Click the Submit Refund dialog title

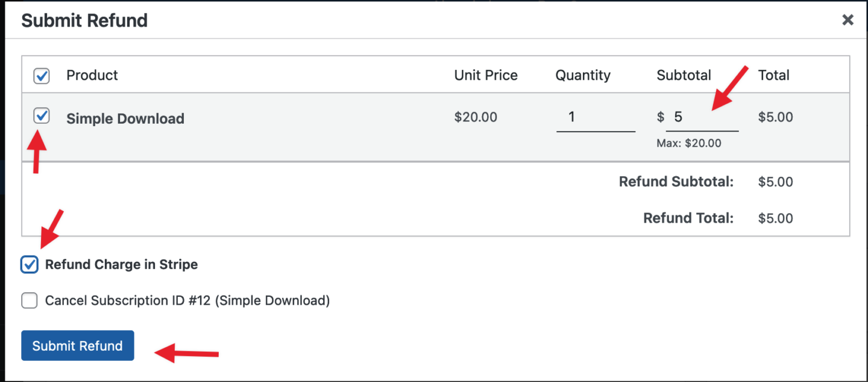tap(84, 20)
